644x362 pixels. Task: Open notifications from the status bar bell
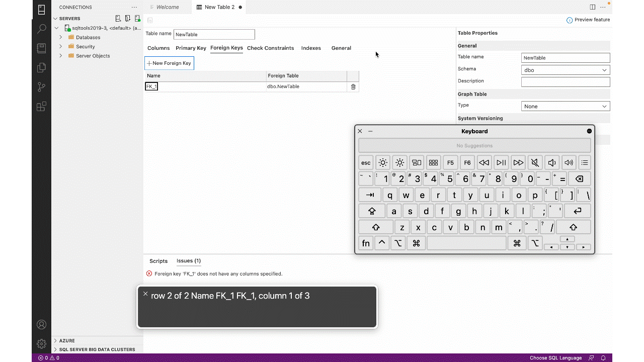coord(603,357)
